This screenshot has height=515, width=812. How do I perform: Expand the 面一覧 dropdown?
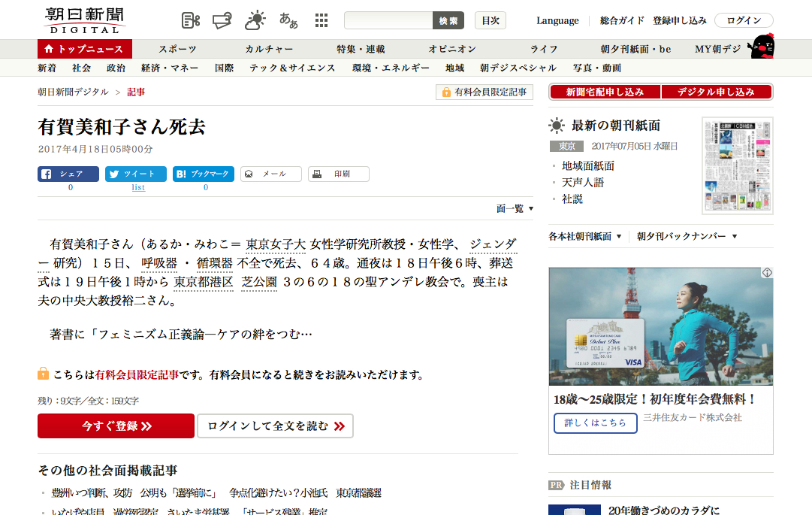coord(515,209)
